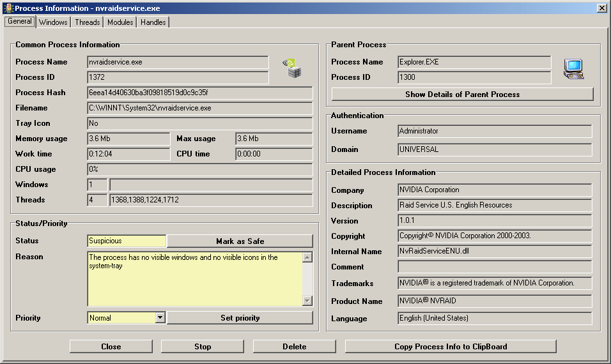Open the Threads tab
Image resolution: width=611 pixels, height=364 pixels.
click(88, 22)
